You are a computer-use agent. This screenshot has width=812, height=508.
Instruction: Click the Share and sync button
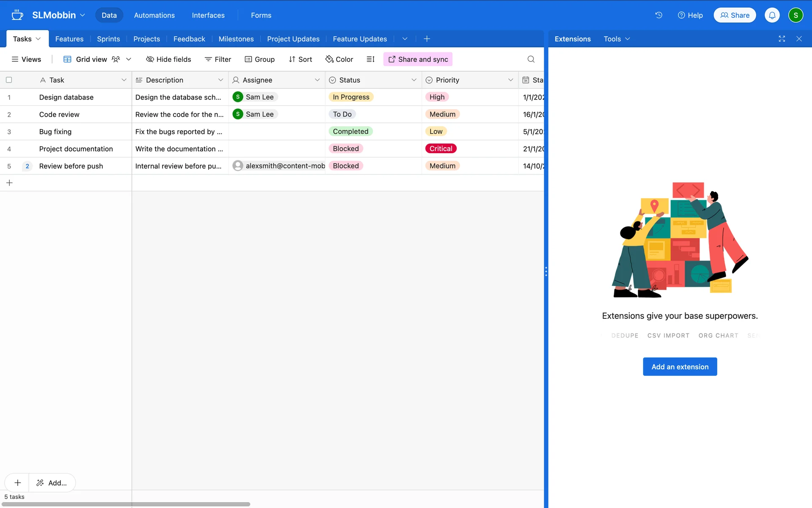pyautogui.click(x=418, y=59)
